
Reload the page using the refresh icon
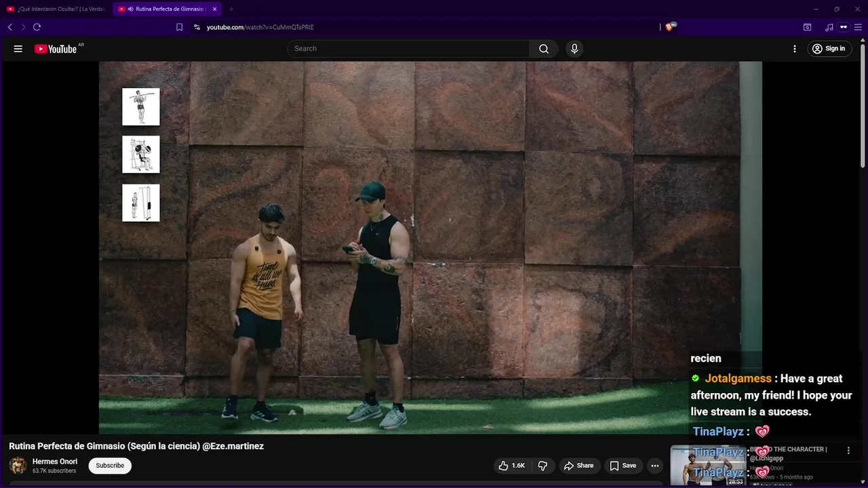(37, 27)
